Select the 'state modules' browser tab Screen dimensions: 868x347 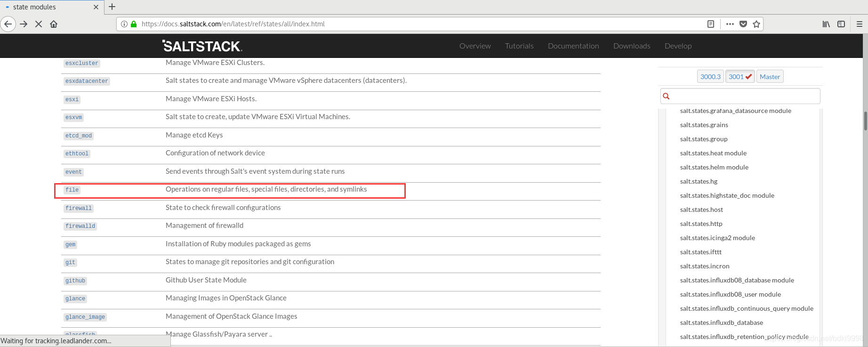(x=52, y=7)
